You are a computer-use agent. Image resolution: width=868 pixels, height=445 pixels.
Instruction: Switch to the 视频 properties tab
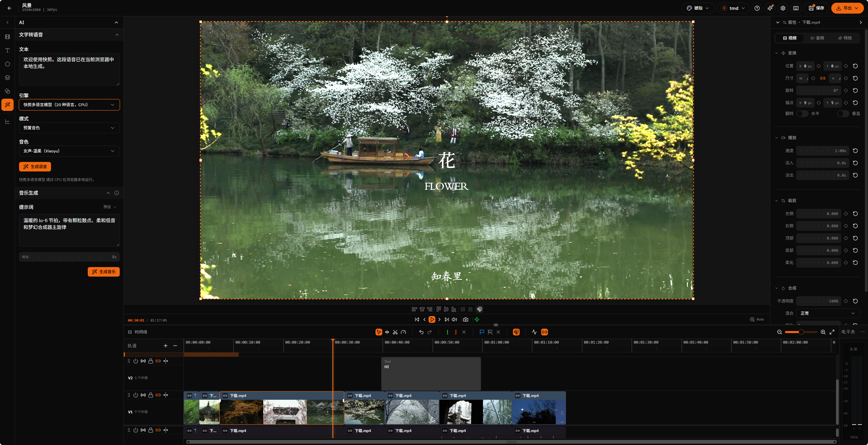pyautogui.click(x=789, y=38)
